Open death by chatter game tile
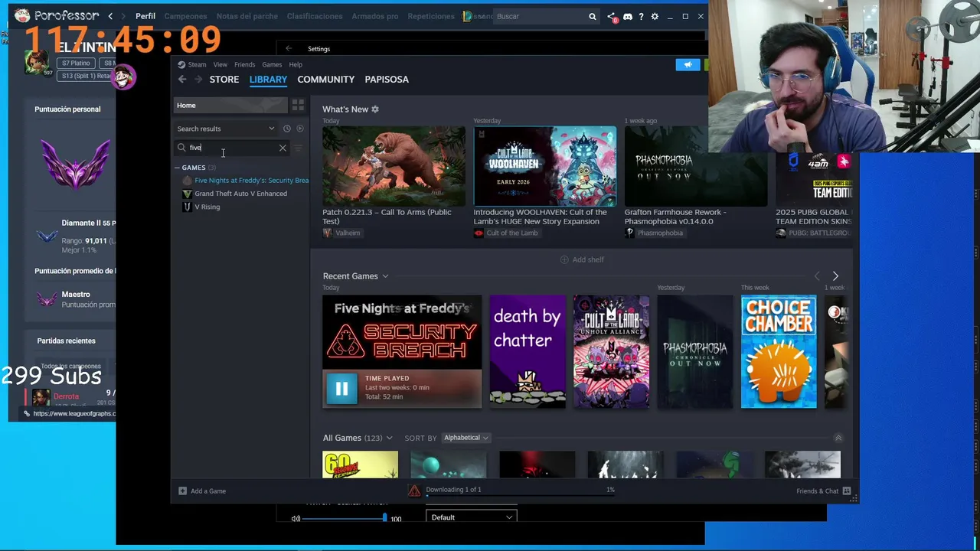980x551 pixels. [x=528, y=351]
